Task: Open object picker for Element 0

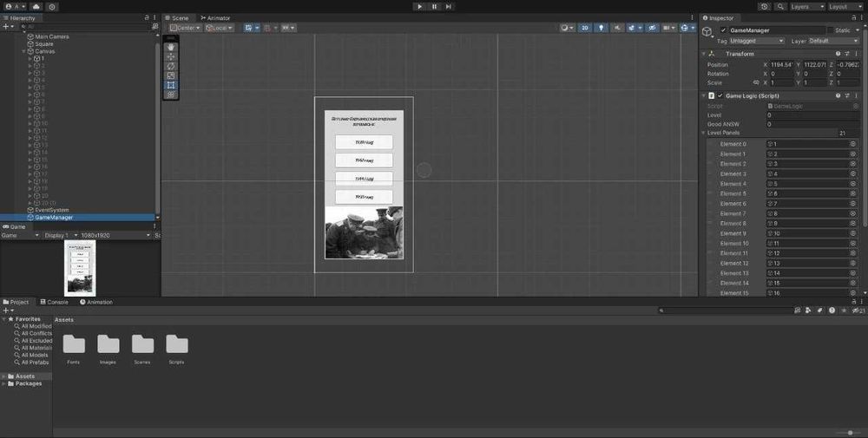Action: 853,144
